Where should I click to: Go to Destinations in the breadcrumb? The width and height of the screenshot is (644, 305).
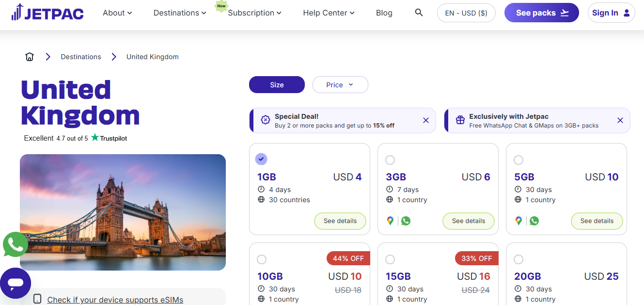point(81,57)
